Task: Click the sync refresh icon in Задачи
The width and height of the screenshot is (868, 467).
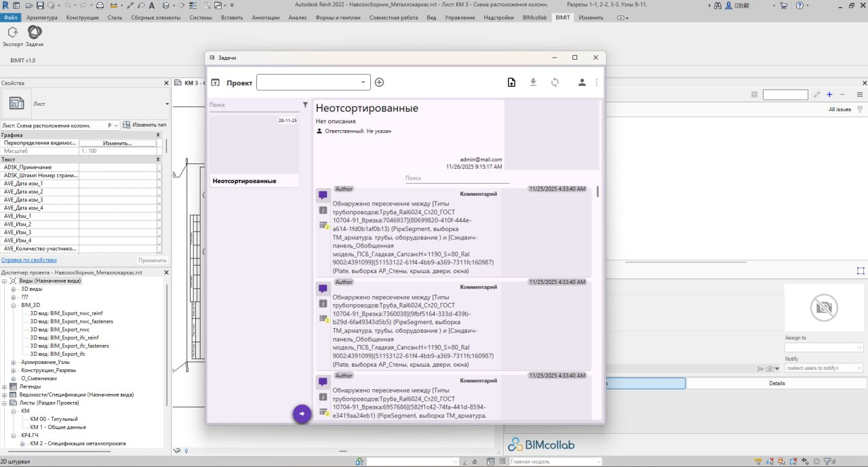Action: tap(555, 83)
